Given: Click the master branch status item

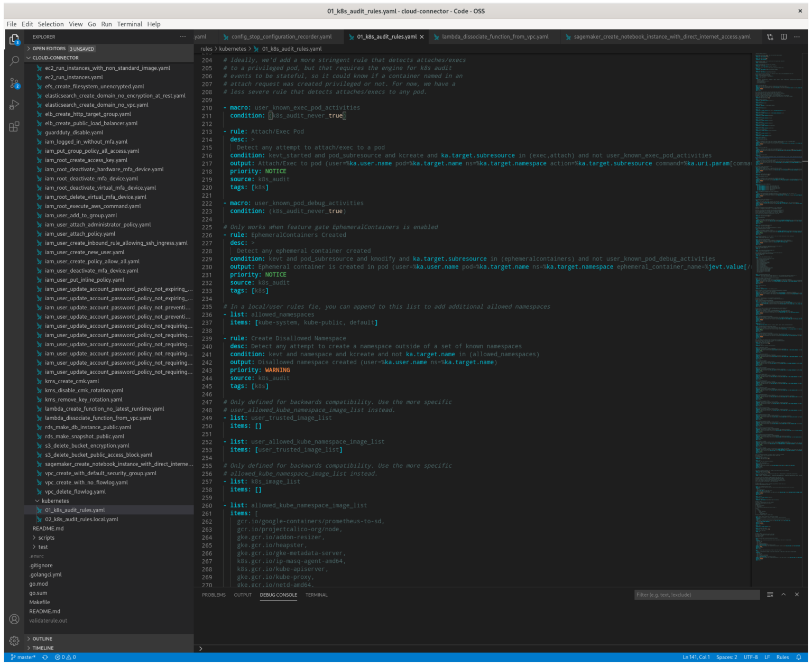Looking at the screenshot, I should (x=23, y=657).
